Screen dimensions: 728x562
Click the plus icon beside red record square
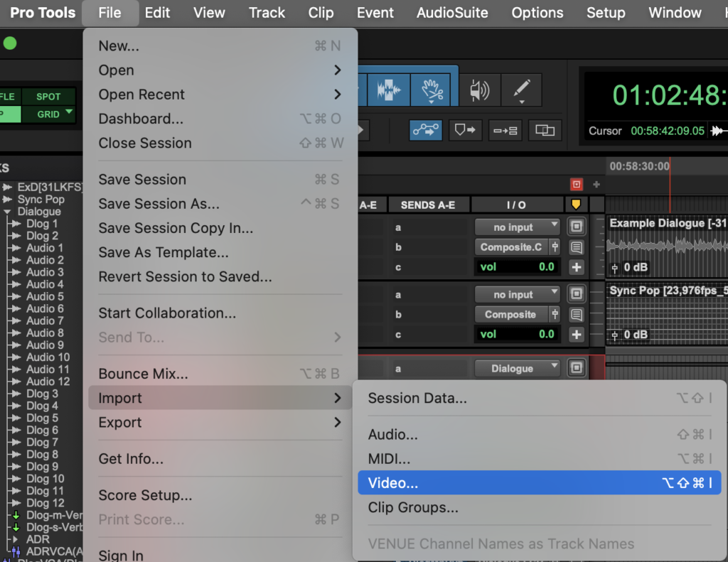click(x=596, y=185)
